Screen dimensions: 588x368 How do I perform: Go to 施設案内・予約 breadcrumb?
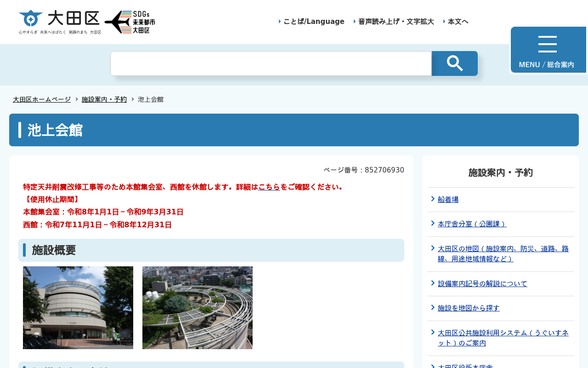[104, 99]
